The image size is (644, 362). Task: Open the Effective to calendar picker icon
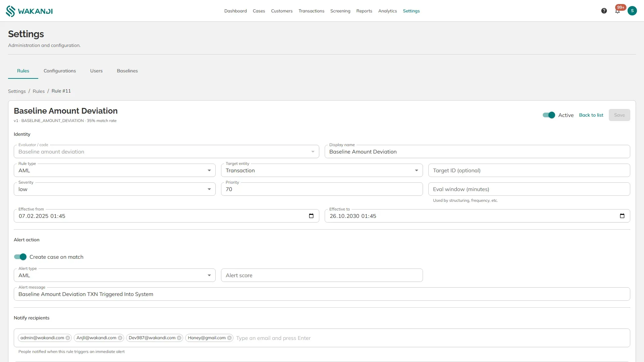tap(622, 216)
